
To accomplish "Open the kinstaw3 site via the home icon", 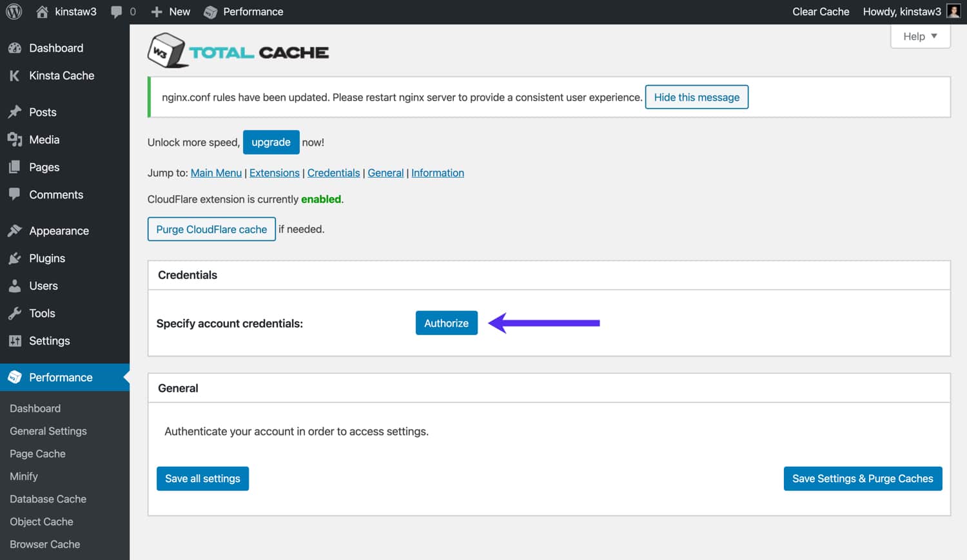I will pos(43,11).
